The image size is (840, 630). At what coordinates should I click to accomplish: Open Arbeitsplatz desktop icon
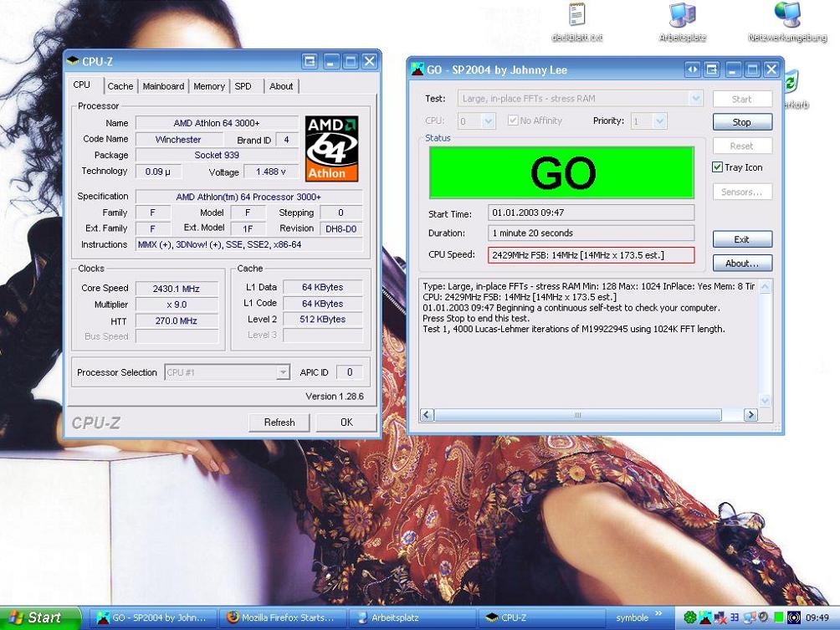click(x=682, y=22)
